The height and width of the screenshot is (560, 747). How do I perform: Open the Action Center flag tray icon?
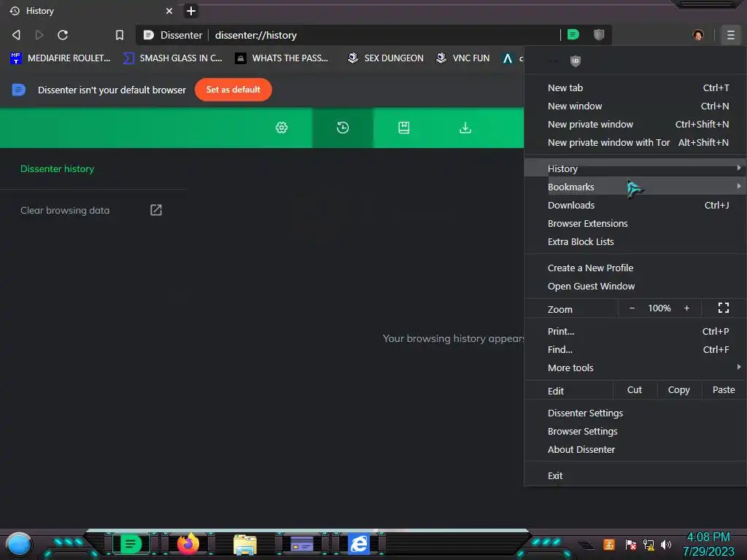click(x=630, y=544)
